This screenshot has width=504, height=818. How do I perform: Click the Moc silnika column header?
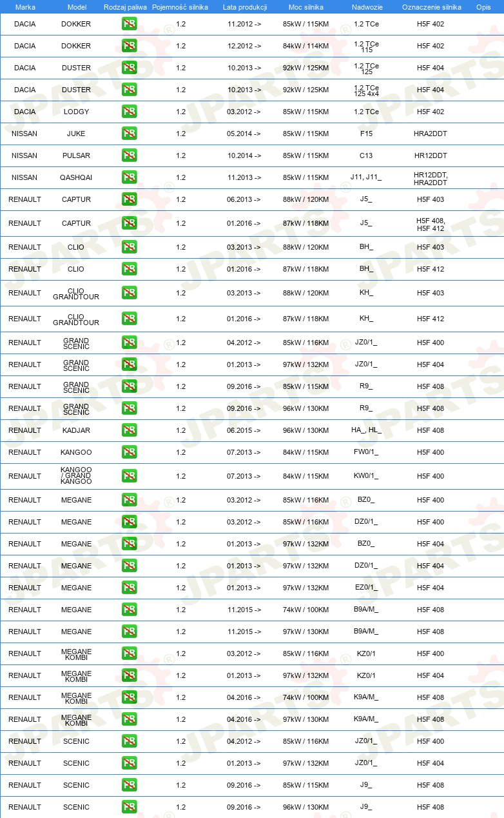[306, 7]
